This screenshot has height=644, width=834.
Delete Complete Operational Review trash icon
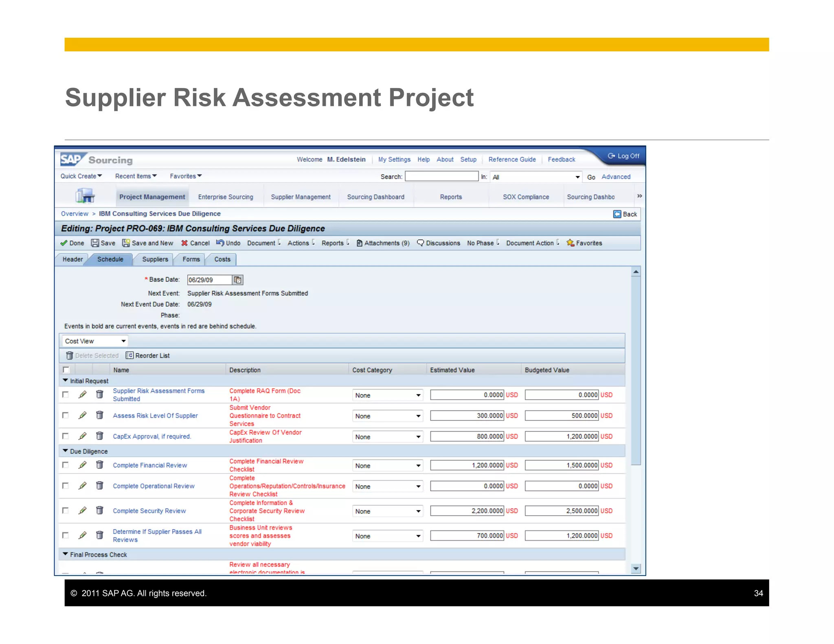[99, 485]
